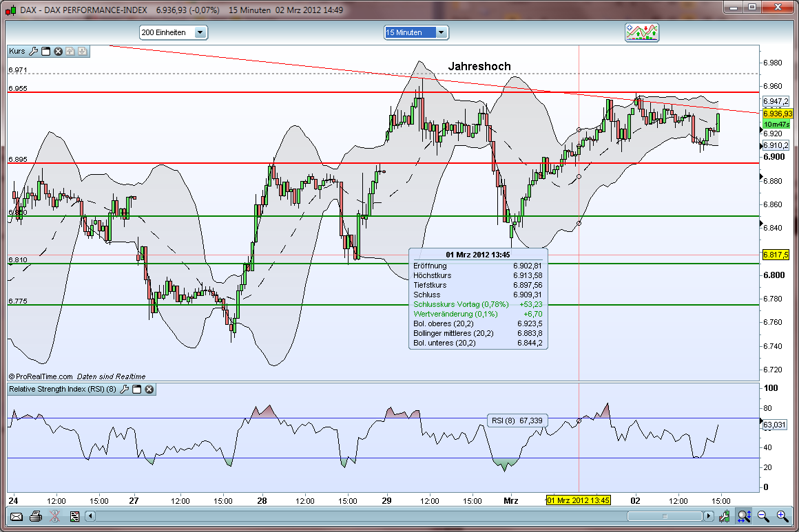
Task: Open Kurs chart properties with the wrench icon
Action: (x=33, y=51)
